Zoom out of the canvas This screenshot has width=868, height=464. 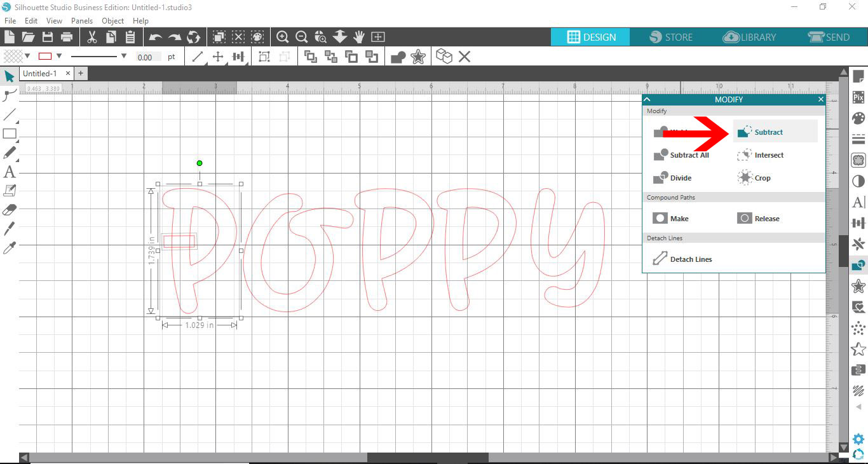coord(302,37)
